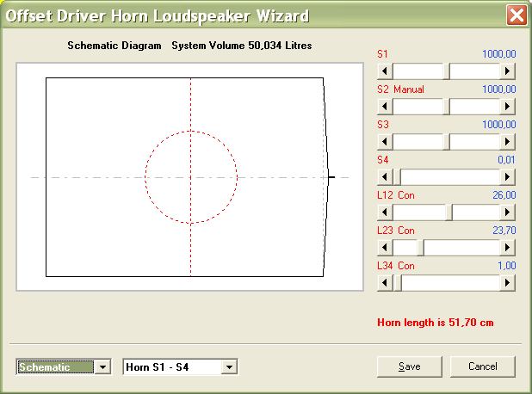This screenshot has width=532, height=394.
Task: Decrease S3 with the left arrow
Action: pyautogui.click(x=385, y=142)
